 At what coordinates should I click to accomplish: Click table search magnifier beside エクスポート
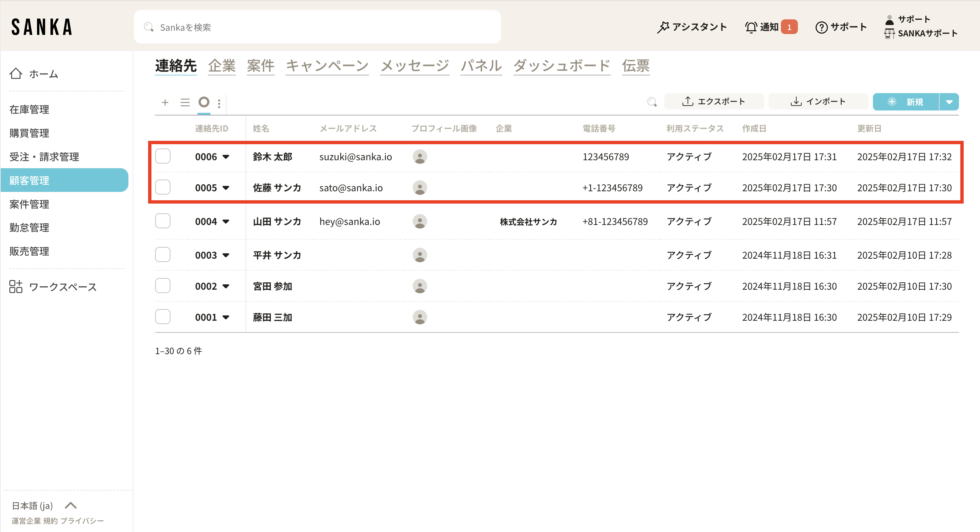pyautogui.click(x=652, y=101)
